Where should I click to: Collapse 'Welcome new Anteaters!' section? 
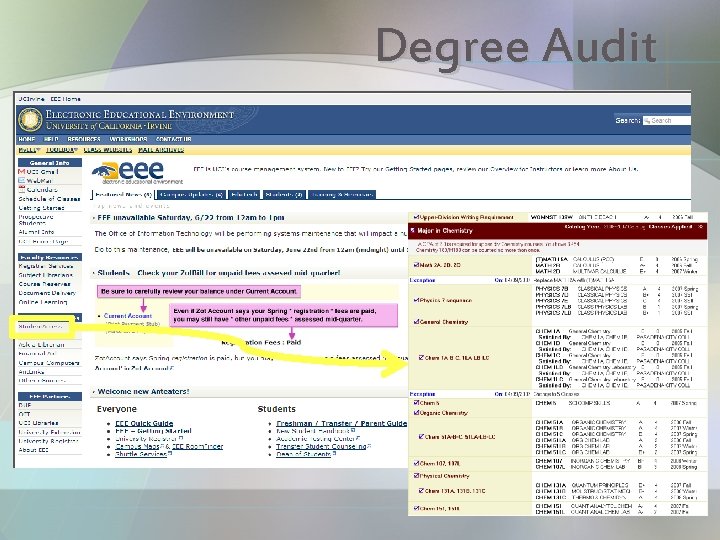point(94,392)
